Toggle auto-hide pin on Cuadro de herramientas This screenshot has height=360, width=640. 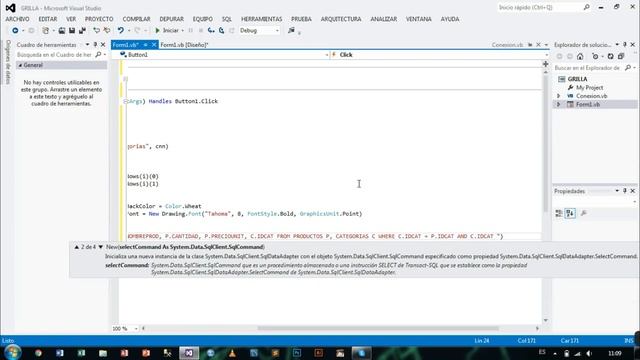click(x=95, y=45)
